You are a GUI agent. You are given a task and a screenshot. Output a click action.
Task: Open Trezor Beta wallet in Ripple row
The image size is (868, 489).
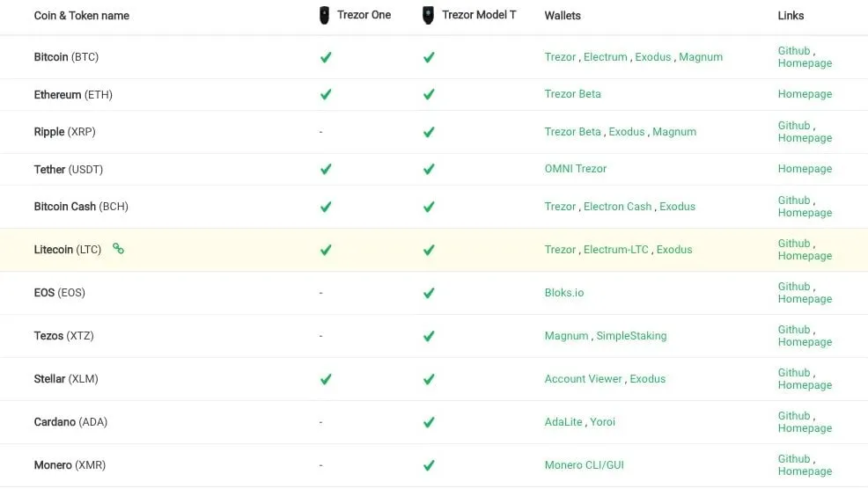pos(572,132)
